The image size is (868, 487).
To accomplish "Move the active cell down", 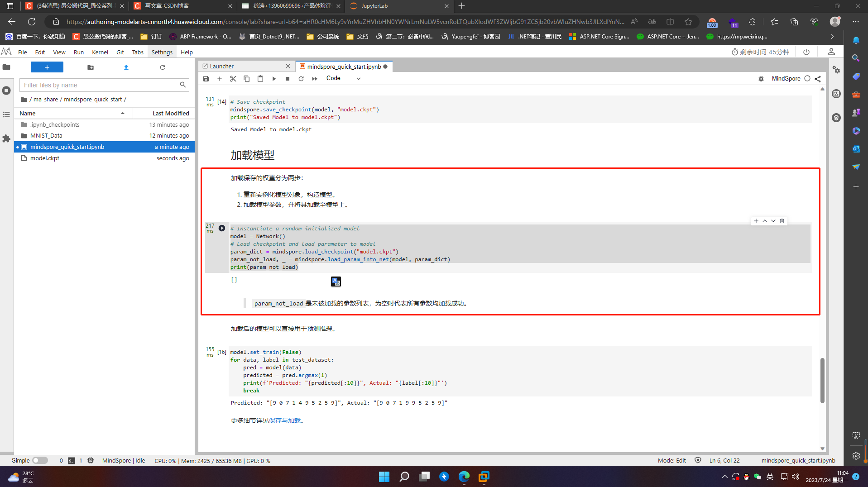I will (773, 221).
